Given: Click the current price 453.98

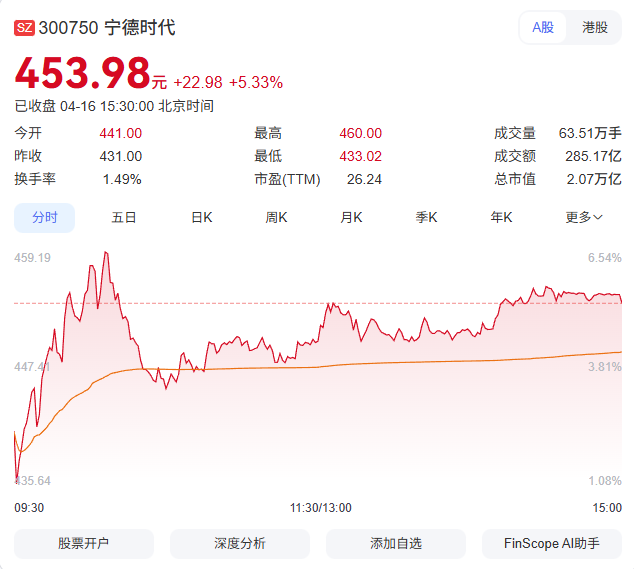Looking at the screenshot, I should pyautogui.click(x=82, y=73).
